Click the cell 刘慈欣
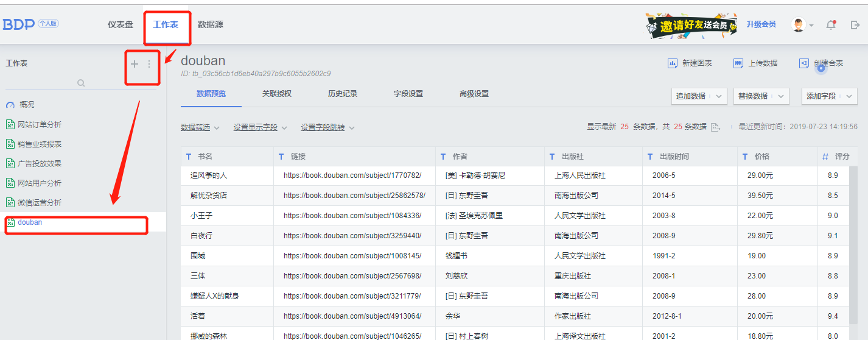This screenshot has width=868, height=340. coord(457,276)
